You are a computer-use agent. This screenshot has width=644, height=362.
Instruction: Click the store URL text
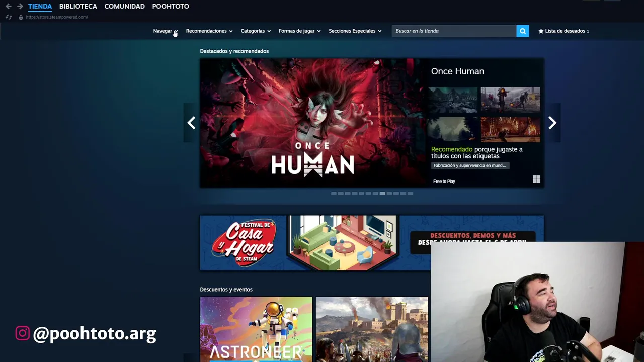click(x=57, y=17)
